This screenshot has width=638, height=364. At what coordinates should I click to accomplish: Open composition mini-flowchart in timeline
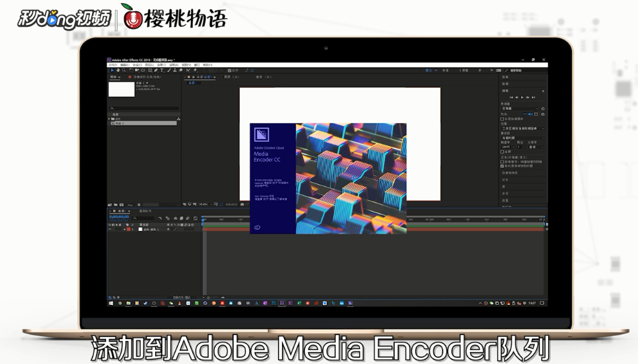[x=160, y=218]
